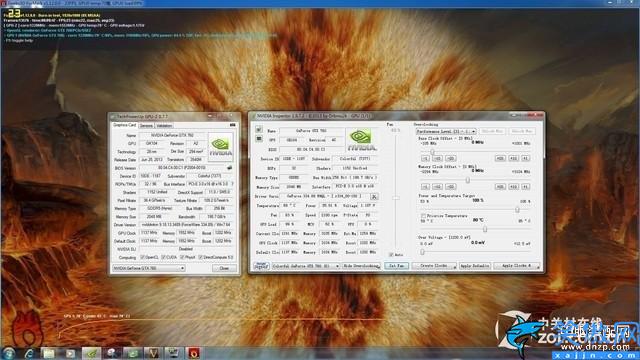The image size is (640, 360).
Task: Click the Over Voltage slider handle
Action: pyautogui.click(x=422, y=252)
